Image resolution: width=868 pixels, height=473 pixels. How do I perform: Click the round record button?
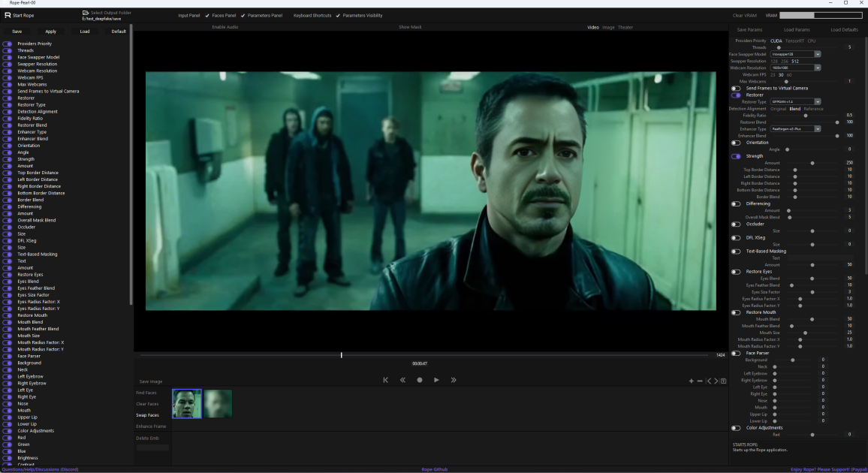pos(420,380)
